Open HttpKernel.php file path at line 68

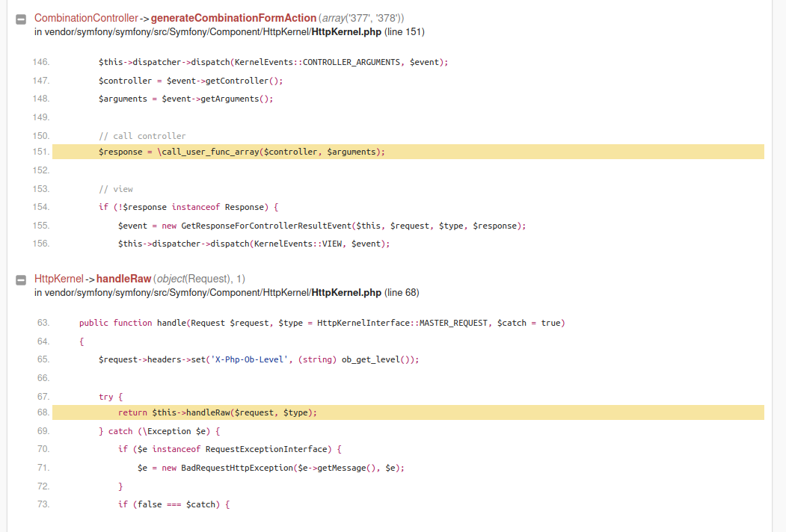click(227, 293)
